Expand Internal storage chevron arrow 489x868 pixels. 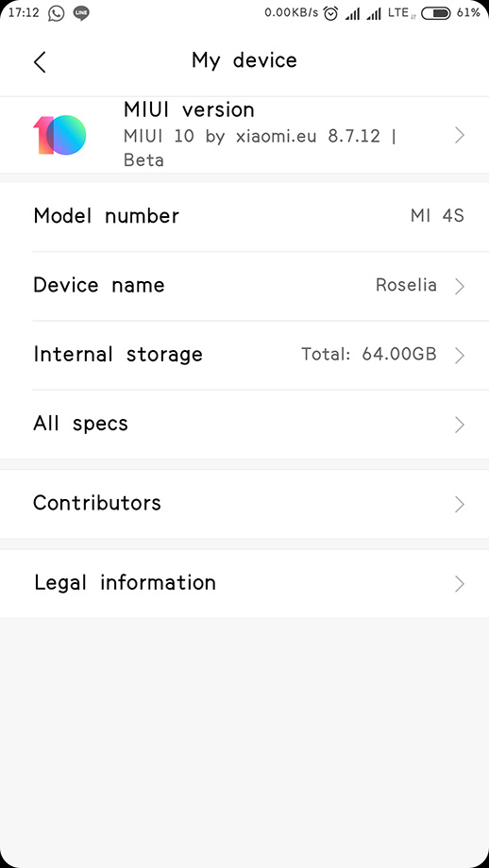coord(459,356)
